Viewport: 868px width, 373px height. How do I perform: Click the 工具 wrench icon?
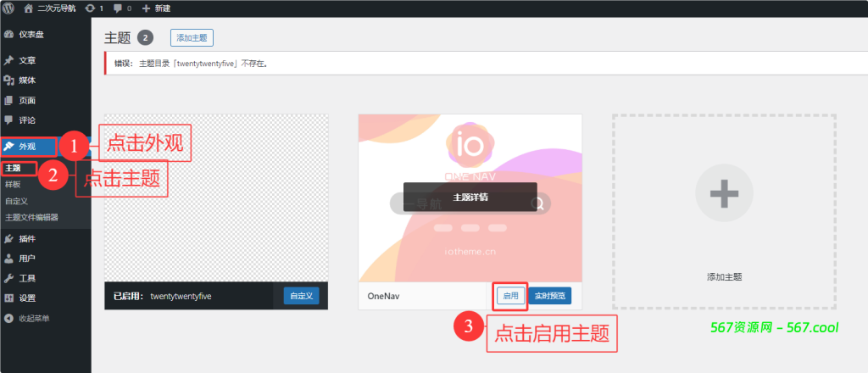[8, 278]
